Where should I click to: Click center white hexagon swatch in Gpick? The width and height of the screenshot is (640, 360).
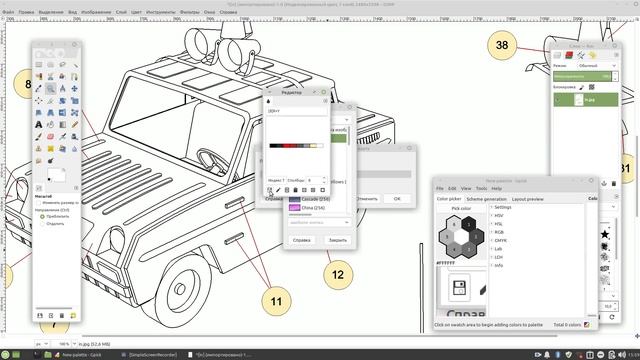(461, 236)
